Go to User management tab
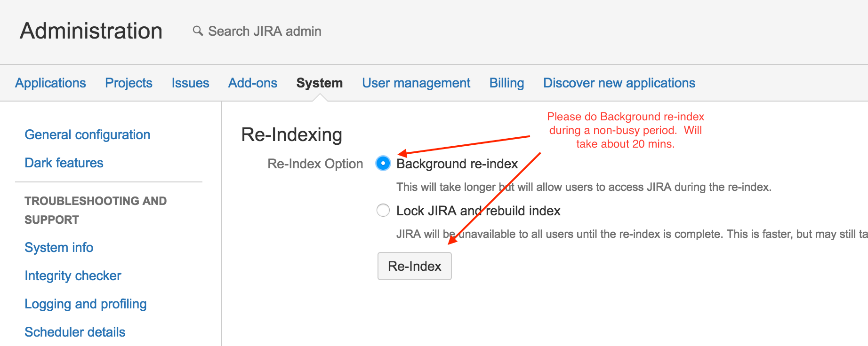 pos(416,83)
